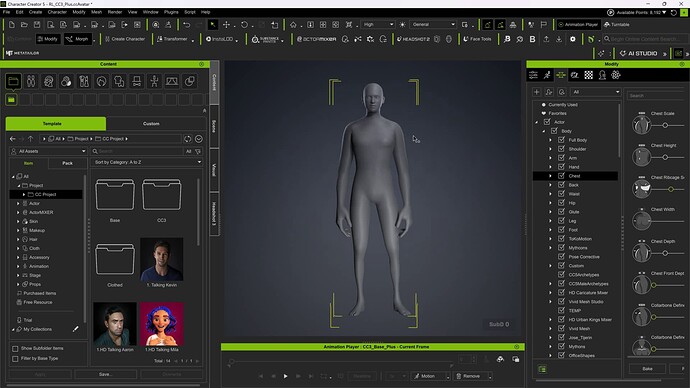Switch to the Custom tab
The image size is (690, 388).
151,124
